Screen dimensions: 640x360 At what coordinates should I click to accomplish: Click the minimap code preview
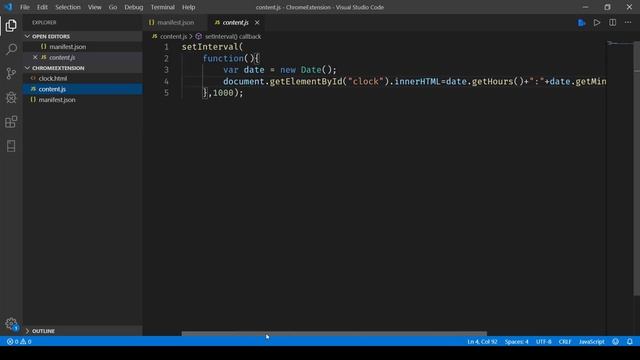619,43
